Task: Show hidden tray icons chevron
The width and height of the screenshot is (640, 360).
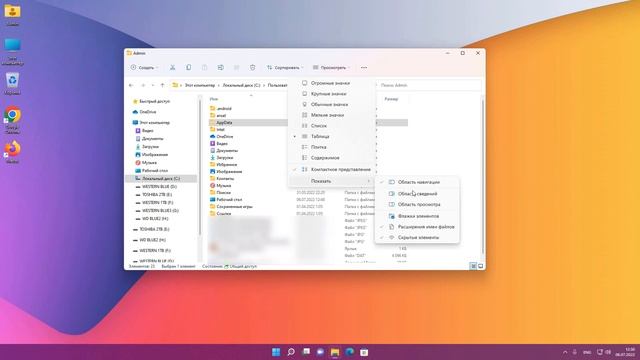Action: click(x=565, y=352)
